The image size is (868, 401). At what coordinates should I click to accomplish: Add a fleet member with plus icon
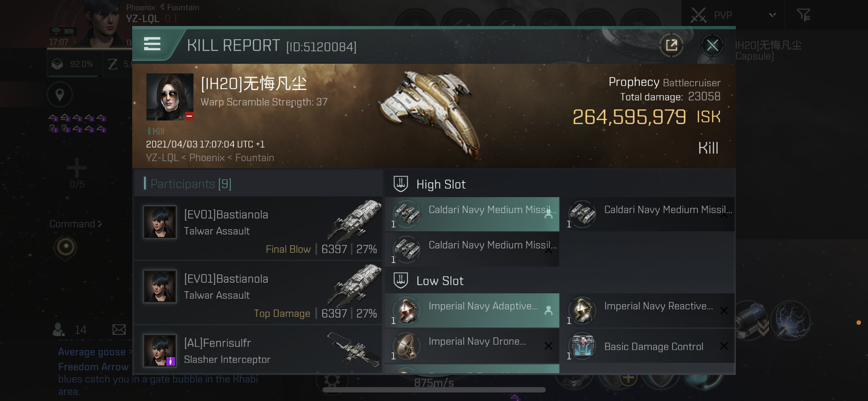pyautogui.click(x=77, y=168)
